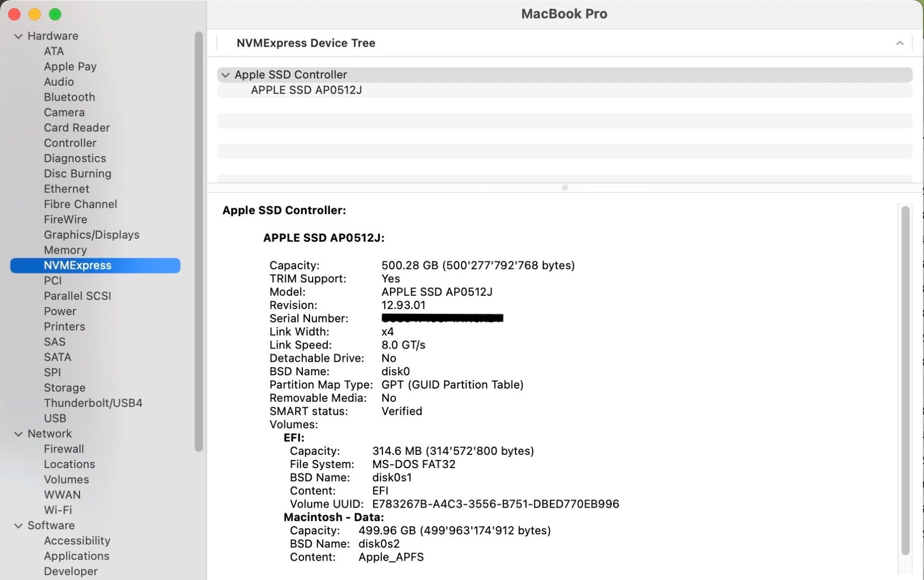Select the highlighted NVMExpress item

95,265
